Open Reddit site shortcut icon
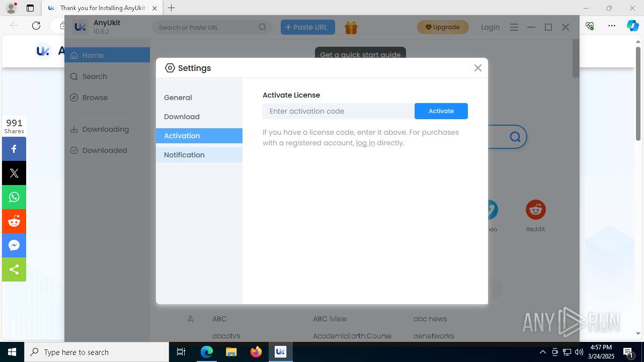The height and width of the screenshot is (362, 644). 535,210
